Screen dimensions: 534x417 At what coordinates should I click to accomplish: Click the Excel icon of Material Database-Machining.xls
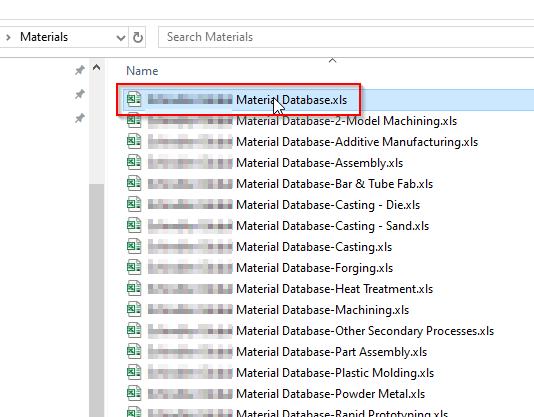[x=134, y=309]
